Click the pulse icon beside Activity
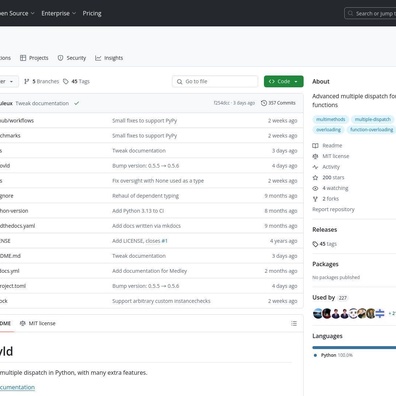Screen dimensions: 396x396 [315, 167]
